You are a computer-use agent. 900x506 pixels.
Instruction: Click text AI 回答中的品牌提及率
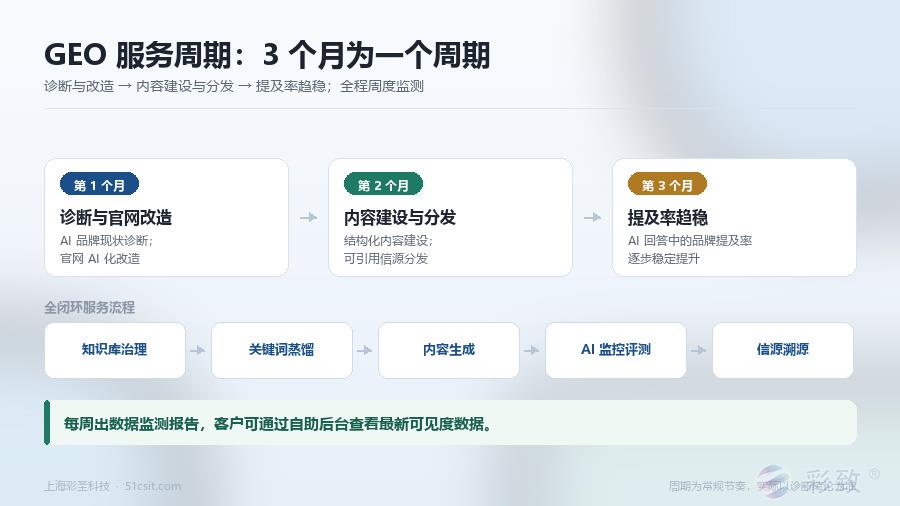pos(690,240)
